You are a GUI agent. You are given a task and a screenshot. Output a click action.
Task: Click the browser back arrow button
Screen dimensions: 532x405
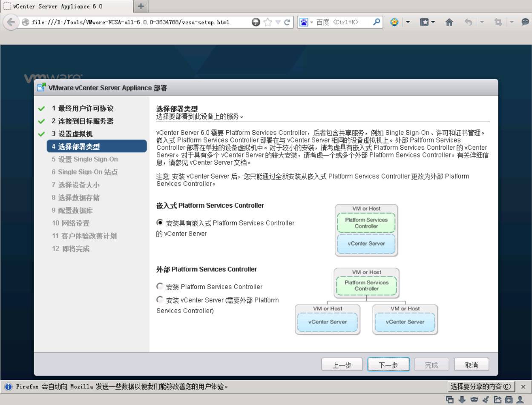tap(11, 22)
